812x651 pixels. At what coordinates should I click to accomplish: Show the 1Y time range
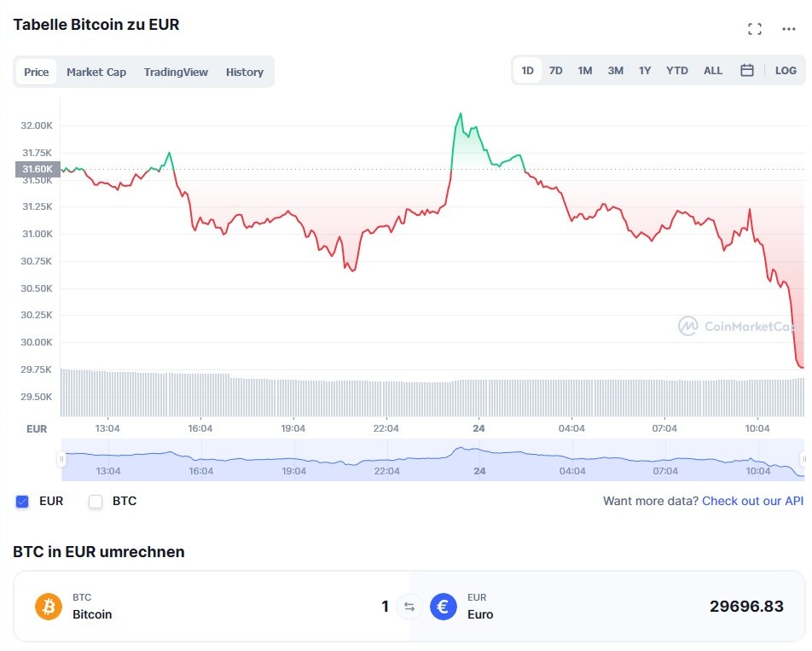tap(645, 71)
